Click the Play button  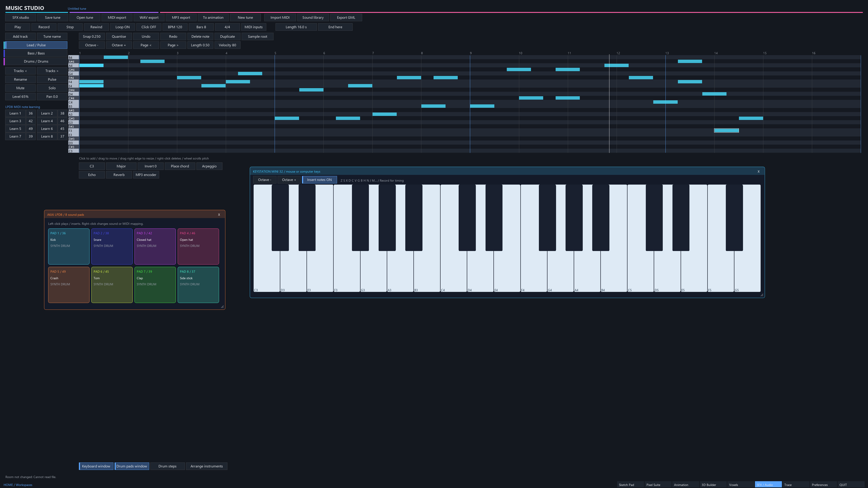pos(18,27)
